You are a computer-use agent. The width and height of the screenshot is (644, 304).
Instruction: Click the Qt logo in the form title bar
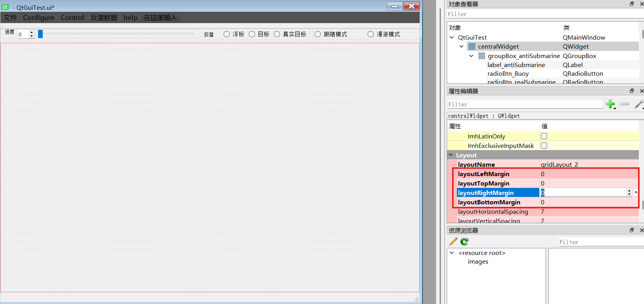coord(5,7)
